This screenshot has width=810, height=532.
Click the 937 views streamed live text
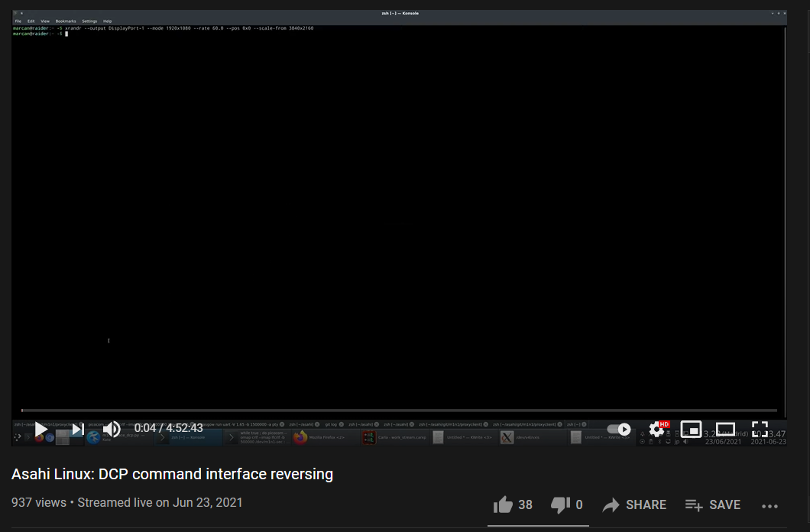[x=127, y=502]
